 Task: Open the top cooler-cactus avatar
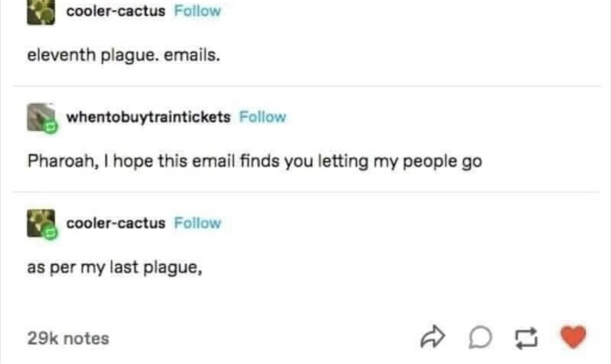coord(41,12)
